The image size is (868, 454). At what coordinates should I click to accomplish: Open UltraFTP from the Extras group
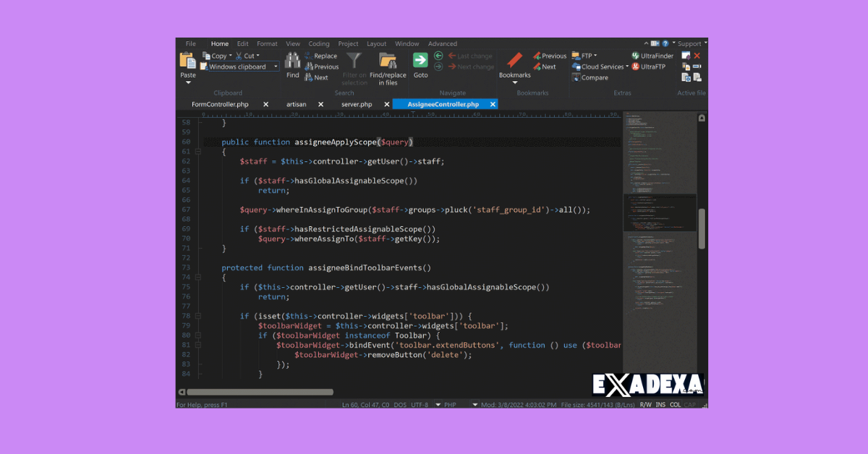pyautogui.click(x=652, y=67)
